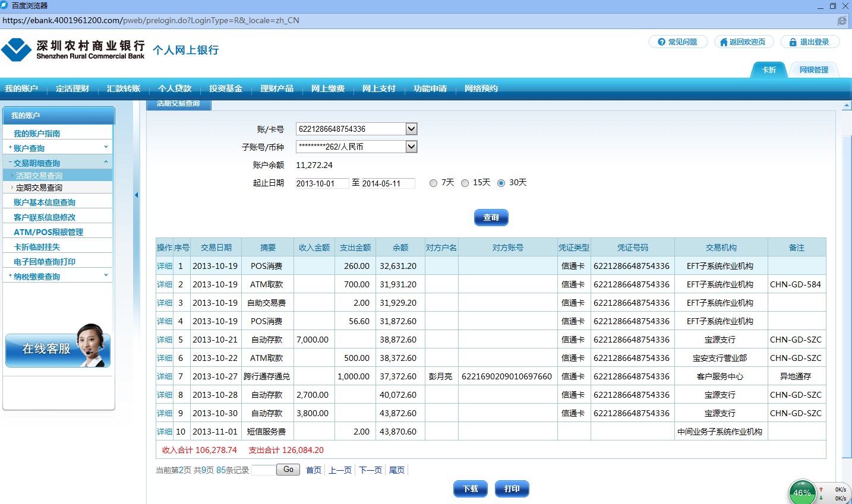Click the 查询 query button

pyautogui.click(x=491, y=217)
